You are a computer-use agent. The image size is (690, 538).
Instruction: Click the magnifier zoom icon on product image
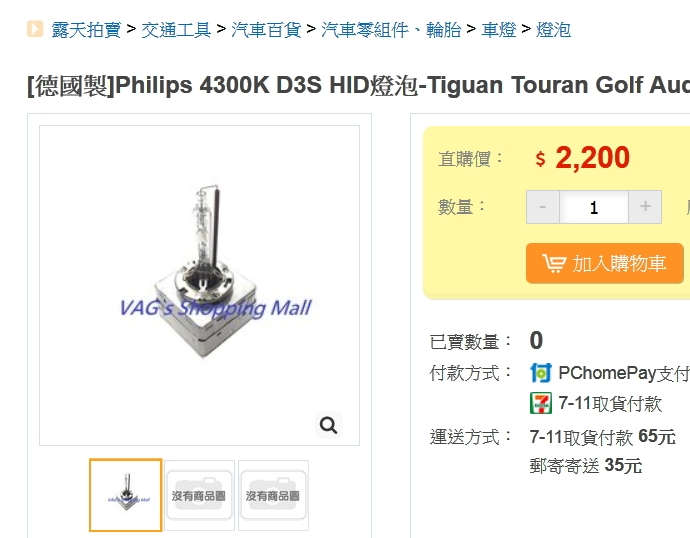(x=329, y=425)
